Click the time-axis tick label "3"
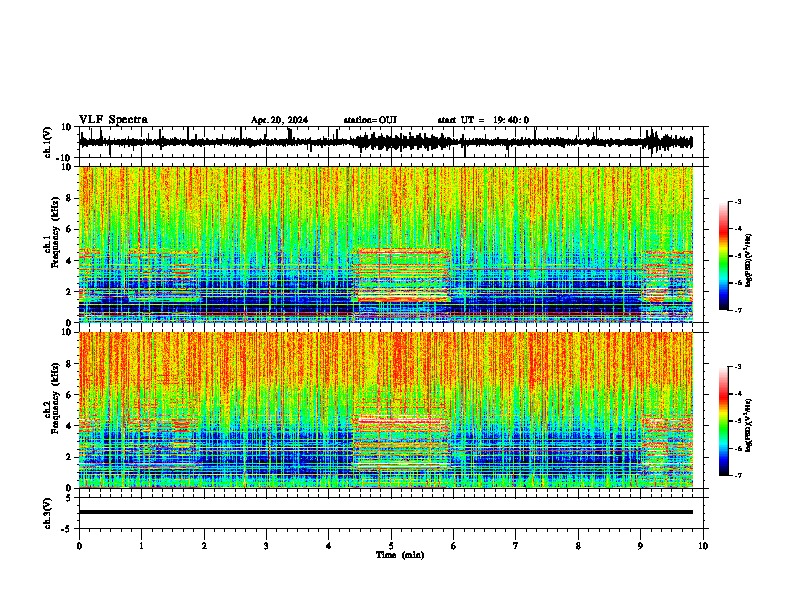Image resolution: width=792 pixels, height=612 pixels. pos(266,546)
